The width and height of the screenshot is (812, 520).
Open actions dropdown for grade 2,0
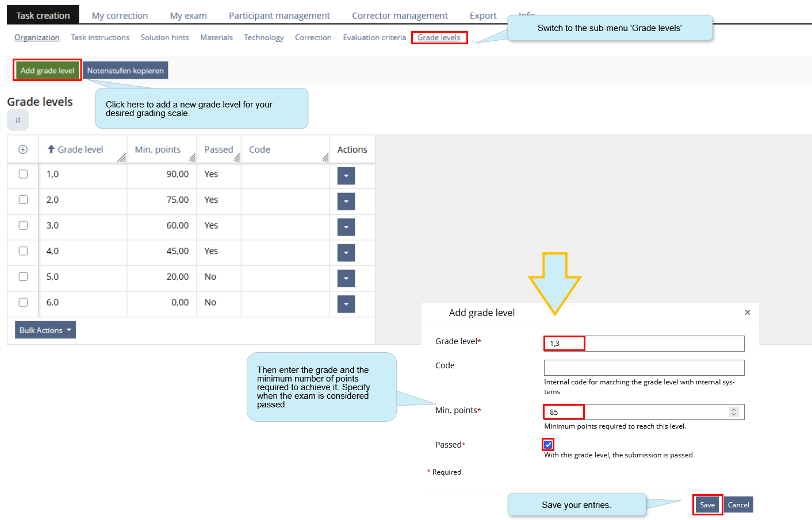pos(346,201)
